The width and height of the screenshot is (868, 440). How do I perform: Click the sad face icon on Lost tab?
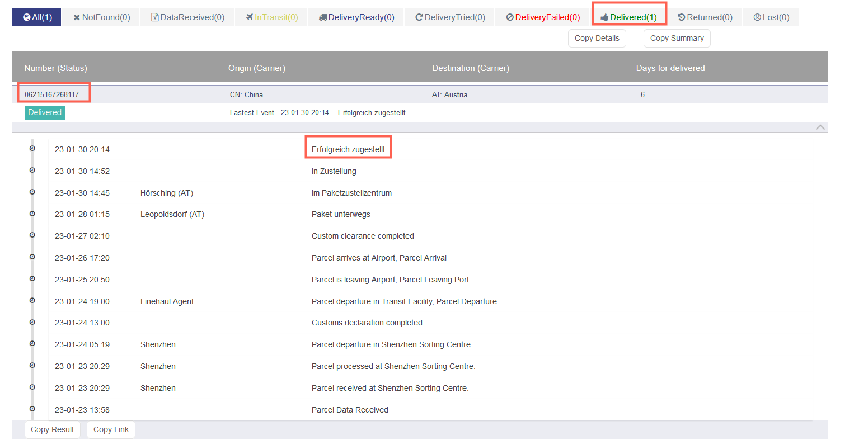coord(757,17)
